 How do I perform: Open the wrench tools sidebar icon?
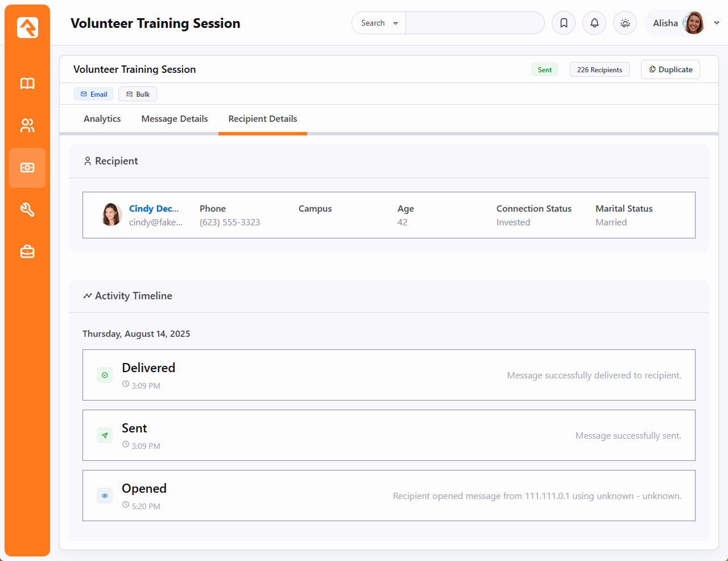pos(27,210)
